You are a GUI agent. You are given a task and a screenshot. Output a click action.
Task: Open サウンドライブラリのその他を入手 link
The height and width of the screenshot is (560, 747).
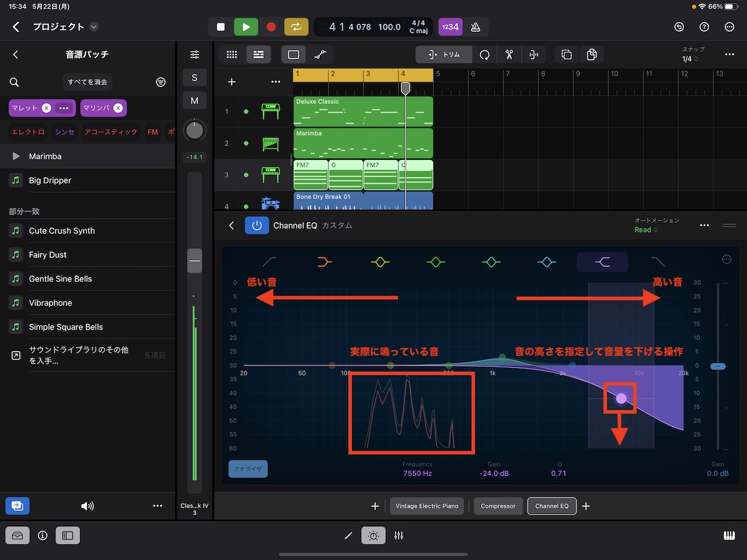(88, 355)
